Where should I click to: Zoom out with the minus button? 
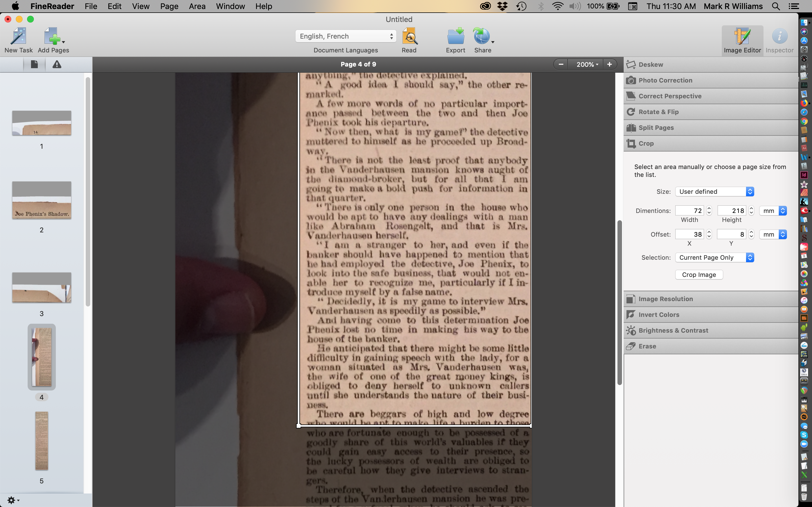tap(561, 64)
